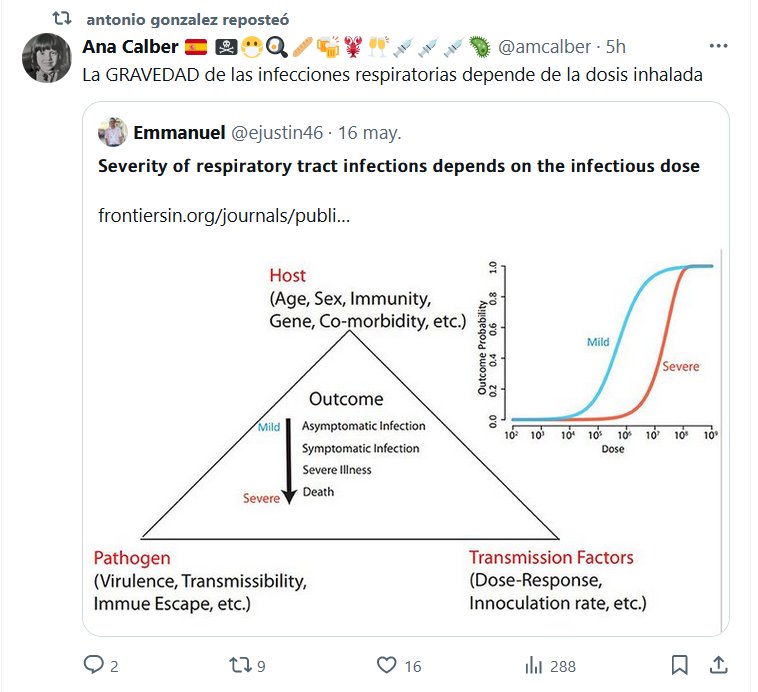Viewport: 758px width, 692px height.
Task: Click the reply speech bubble icon
Action: [x=94, y=665]
